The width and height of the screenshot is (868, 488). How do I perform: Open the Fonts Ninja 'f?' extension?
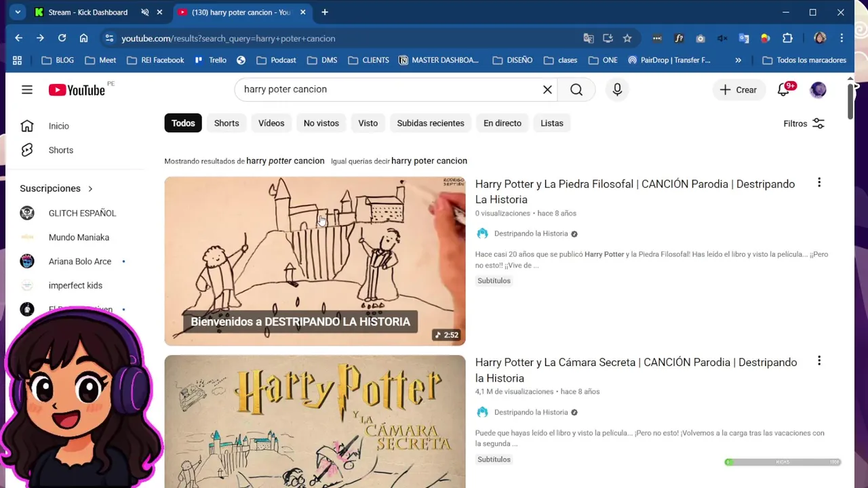[679, 38]
